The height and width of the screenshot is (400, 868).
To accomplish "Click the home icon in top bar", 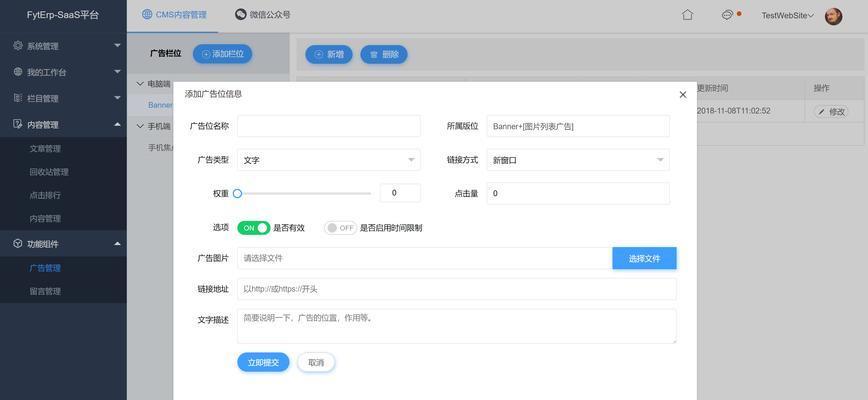I will tap(687, 15).
